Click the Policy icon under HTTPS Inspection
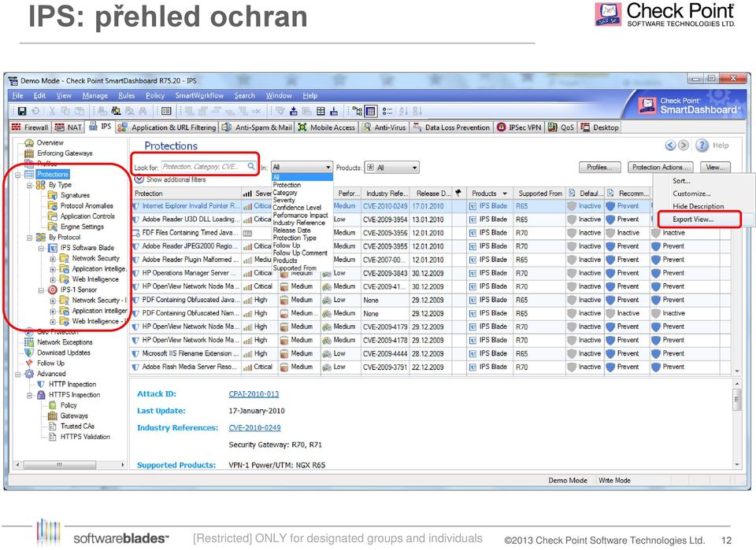Screen dimensions: 756x550 tap(53, 405)
